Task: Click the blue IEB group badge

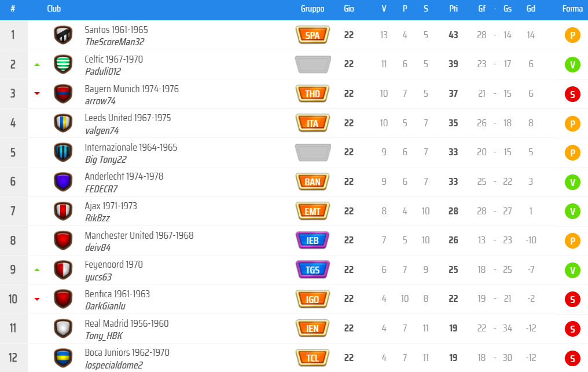Action: click(x=313, y=240)
